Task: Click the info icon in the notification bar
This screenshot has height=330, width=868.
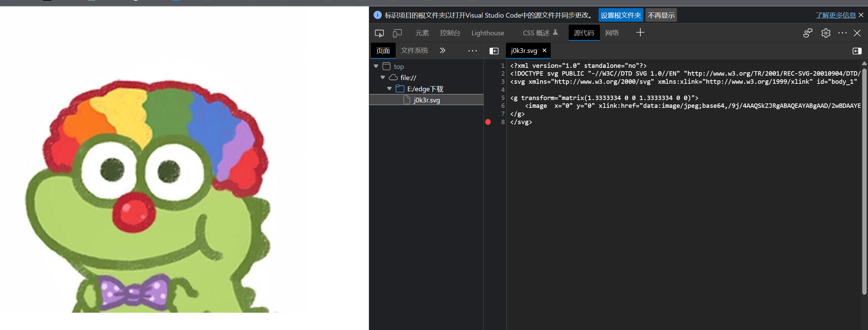Action: pos(377,15)
